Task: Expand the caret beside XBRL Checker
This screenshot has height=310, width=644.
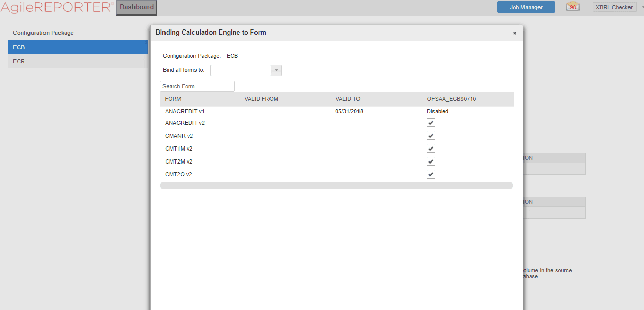Action: click(x=642, y=7)
